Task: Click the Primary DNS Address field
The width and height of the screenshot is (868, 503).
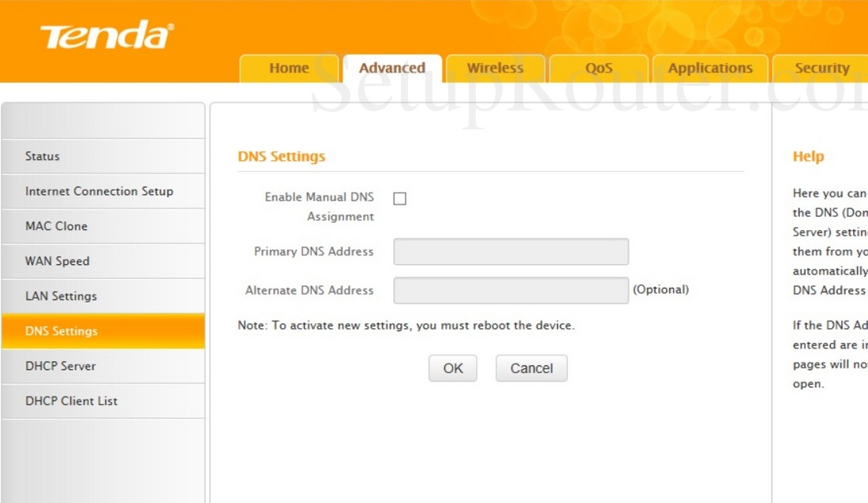Action: [511, 252]
